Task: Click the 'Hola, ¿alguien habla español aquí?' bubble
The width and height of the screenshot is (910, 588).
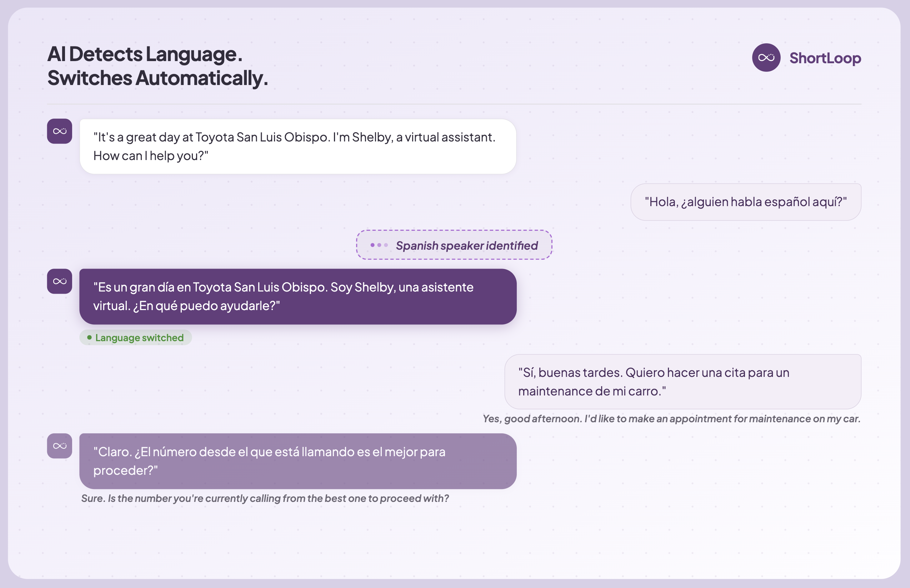Action: pyautogui.click(x=746, y=202)
